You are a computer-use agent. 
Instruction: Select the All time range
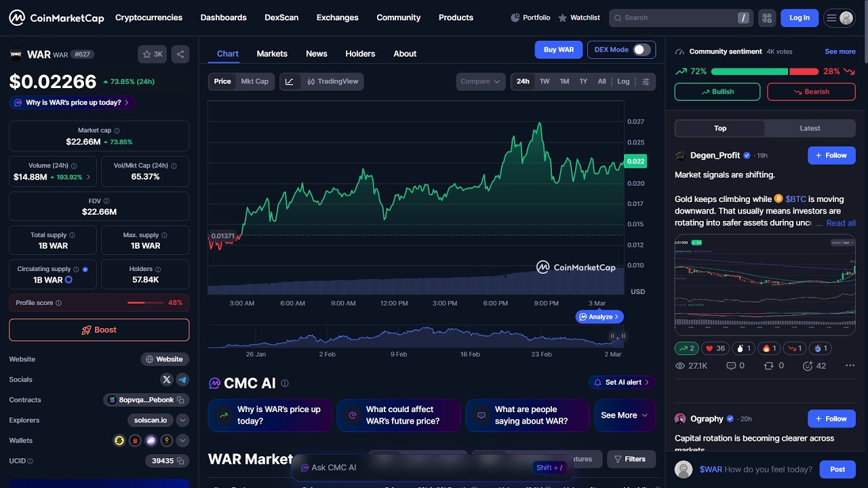click(601, 81)
